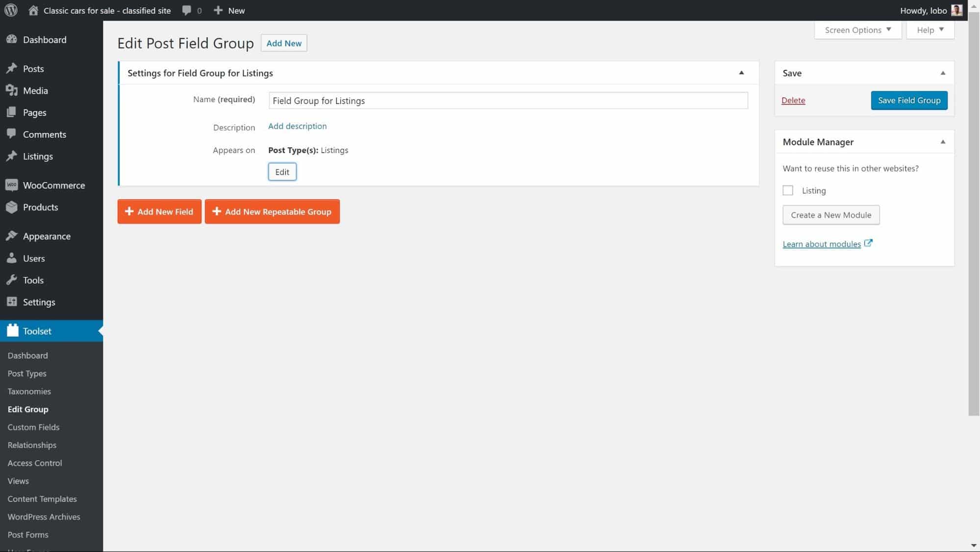Image resolution: width=980 pixels, height=552 pixels.
Task: Click Save Field Group button
Action: [909, 100]
